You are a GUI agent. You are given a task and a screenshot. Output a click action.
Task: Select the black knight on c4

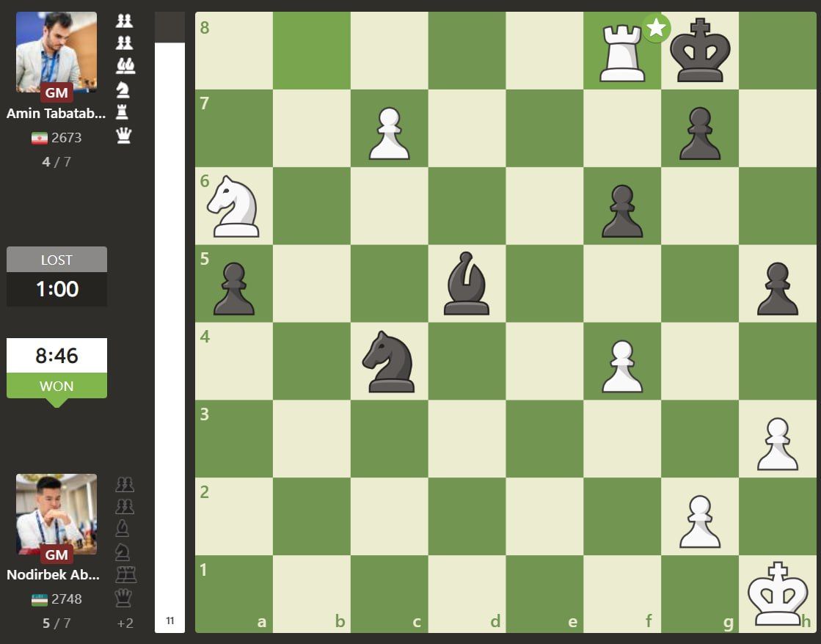(x=389, y=362)
